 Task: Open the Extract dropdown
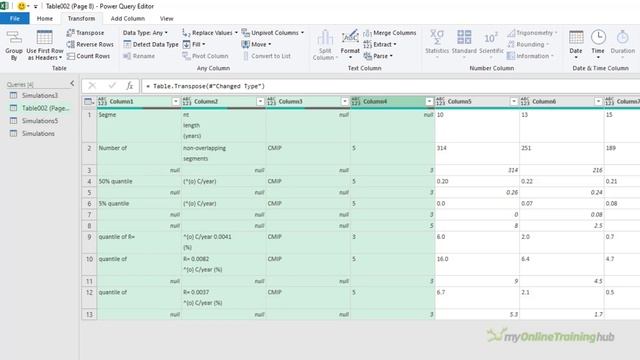point(395,44)
